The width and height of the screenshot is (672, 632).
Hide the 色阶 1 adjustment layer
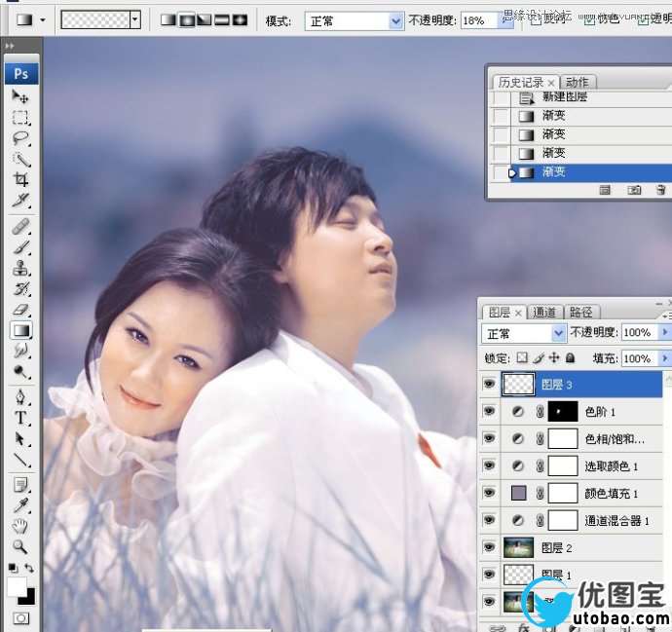tap(489, 411)
